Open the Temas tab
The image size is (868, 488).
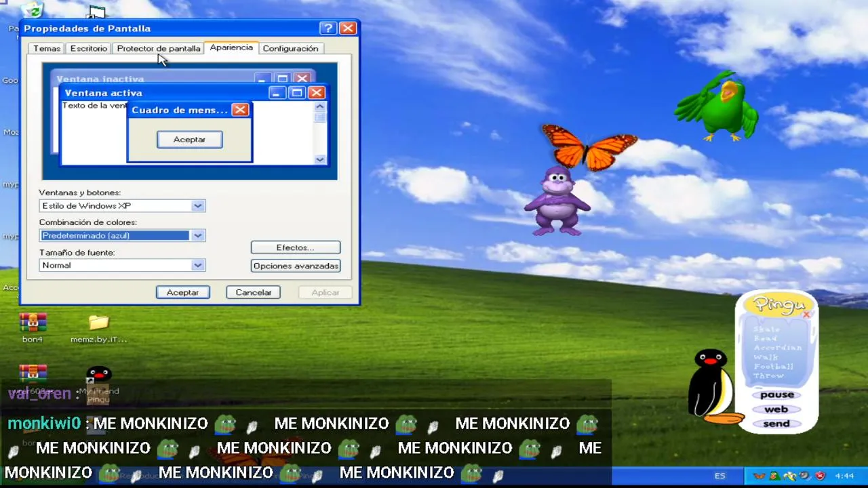point(47,48)
